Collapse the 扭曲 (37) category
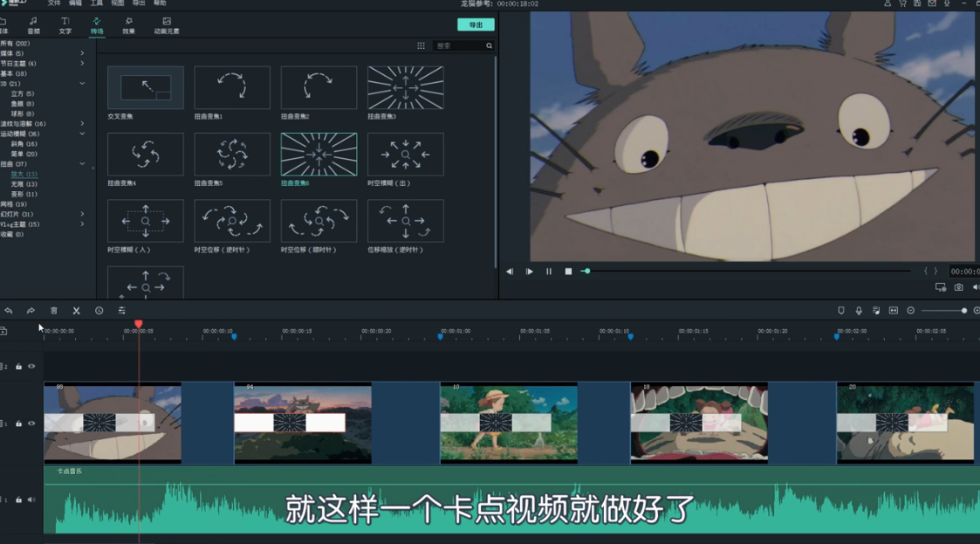Image resolution: width=980 pixels, height=544 pixels. point(82,164)
